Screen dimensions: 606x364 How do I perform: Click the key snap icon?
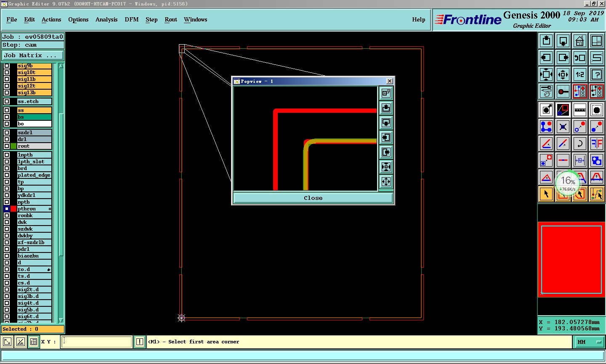point(563,91)
